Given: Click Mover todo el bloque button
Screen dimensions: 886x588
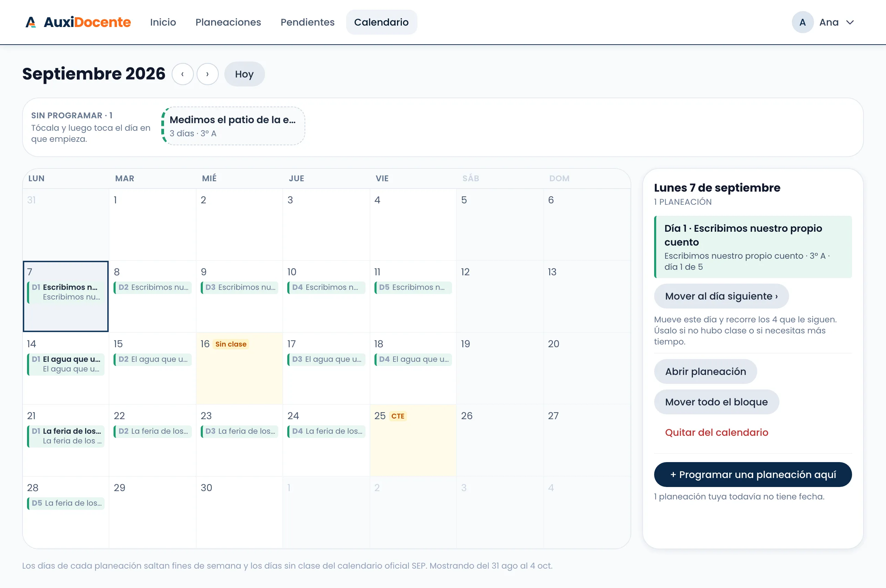Looking at the screenshot, I should point(716,402).
